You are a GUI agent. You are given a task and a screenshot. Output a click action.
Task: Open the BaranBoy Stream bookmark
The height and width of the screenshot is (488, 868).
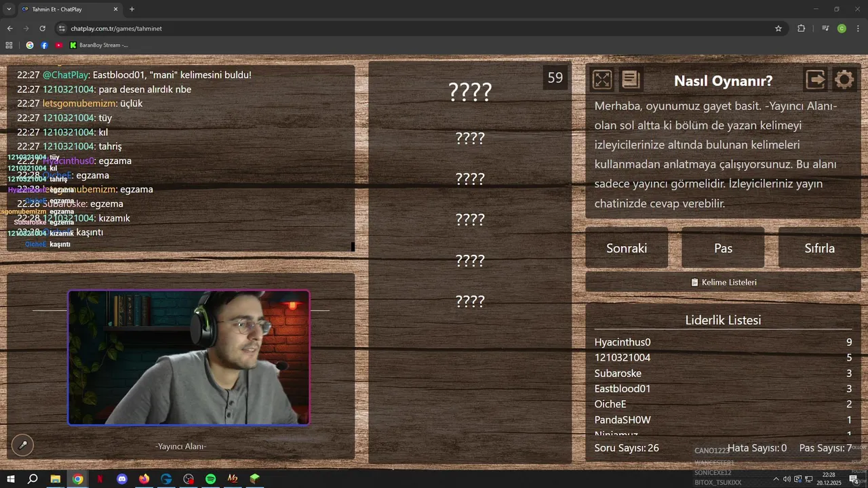point(99,45)
